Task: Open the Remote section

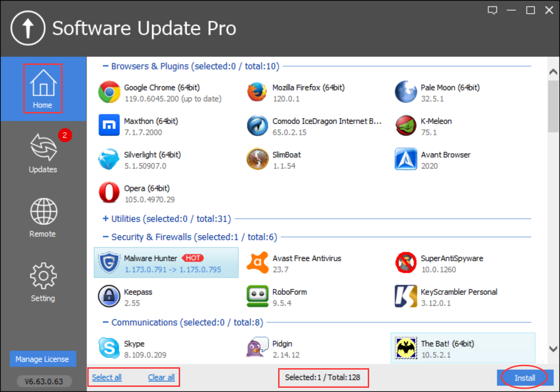Action: pyautogui.click(x=42, y=217)
